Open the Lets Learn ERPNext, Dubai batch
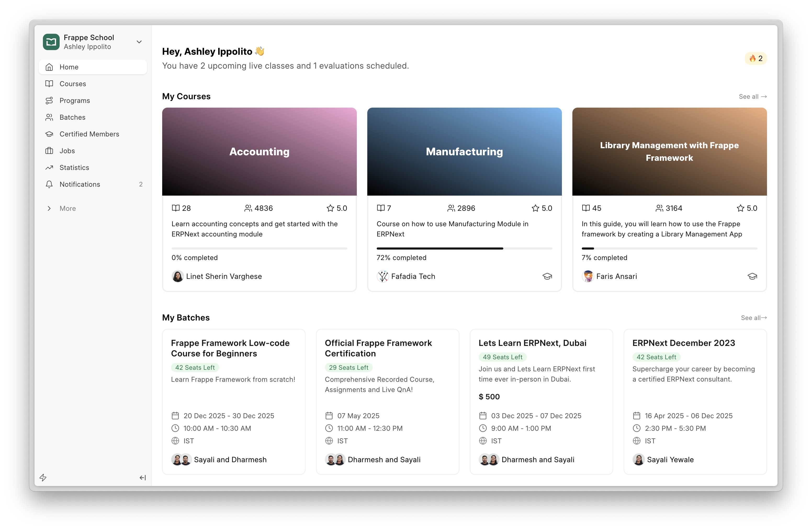812x530 pixels. click(532, 343)
